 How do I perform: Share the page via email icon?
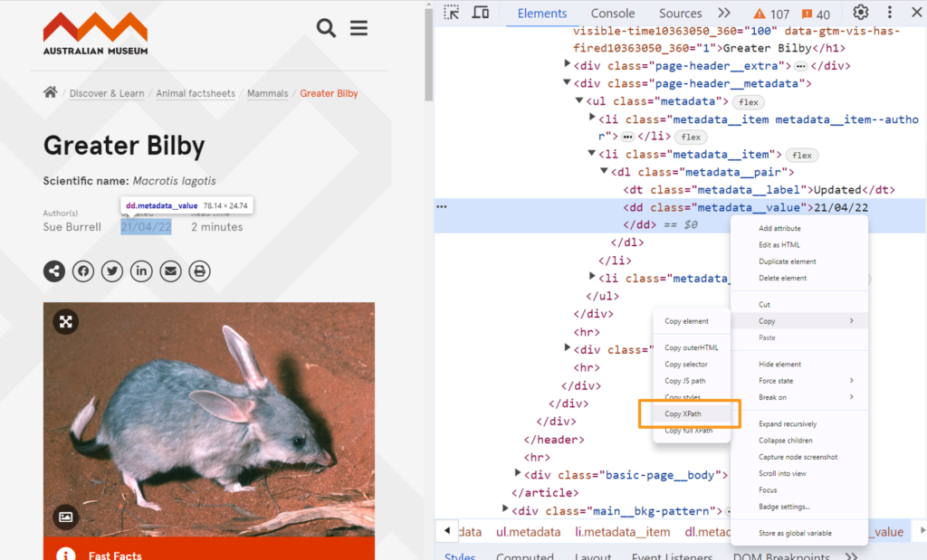pyautogui.click(x=170, y=271)
